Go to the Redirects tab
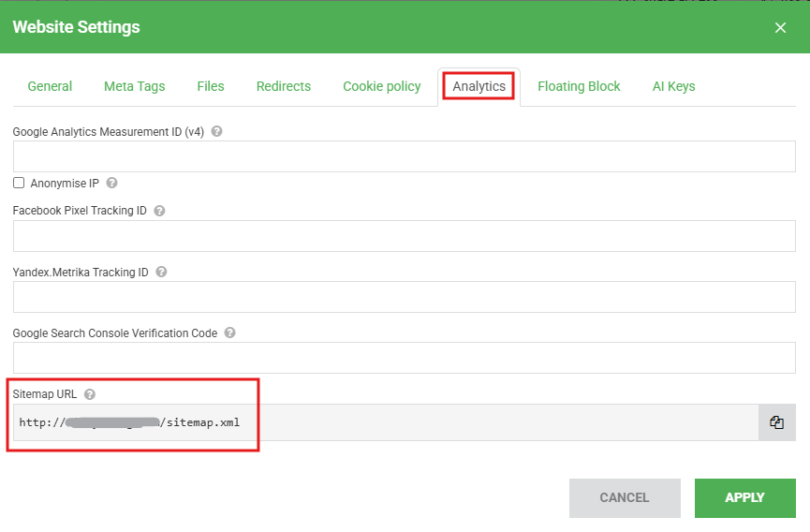The width and height of the screenshot is (810, 532). [x=284, y=86]
